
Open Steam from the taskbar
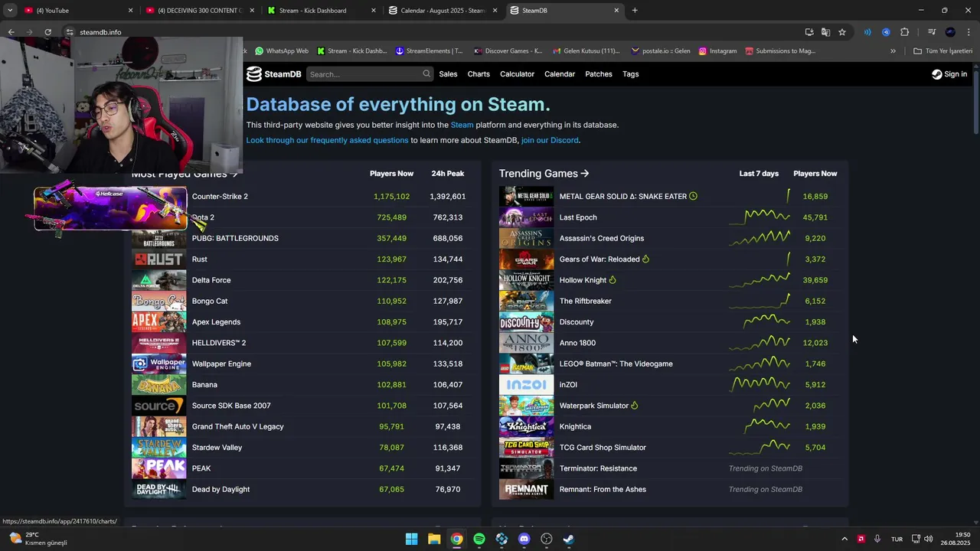point(569,539)
